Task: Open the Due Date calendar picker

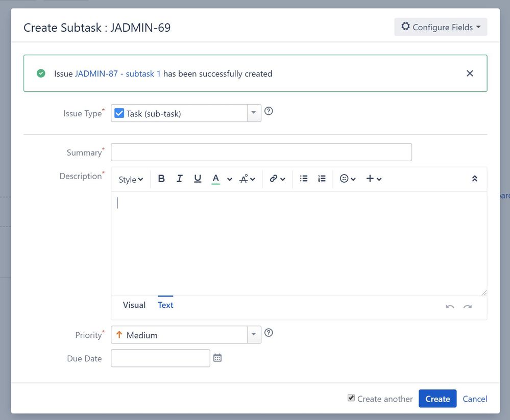Action: coord(217,357)
